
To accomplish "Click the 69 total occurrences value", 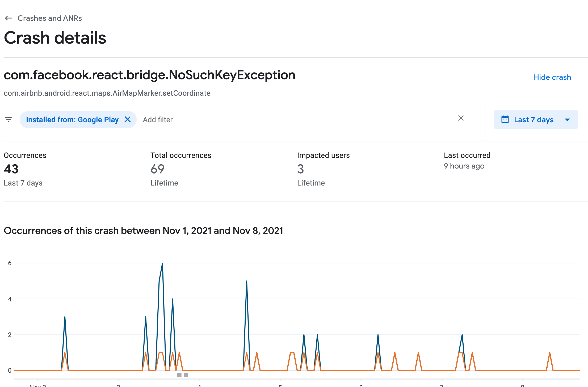I will point(157,169).
